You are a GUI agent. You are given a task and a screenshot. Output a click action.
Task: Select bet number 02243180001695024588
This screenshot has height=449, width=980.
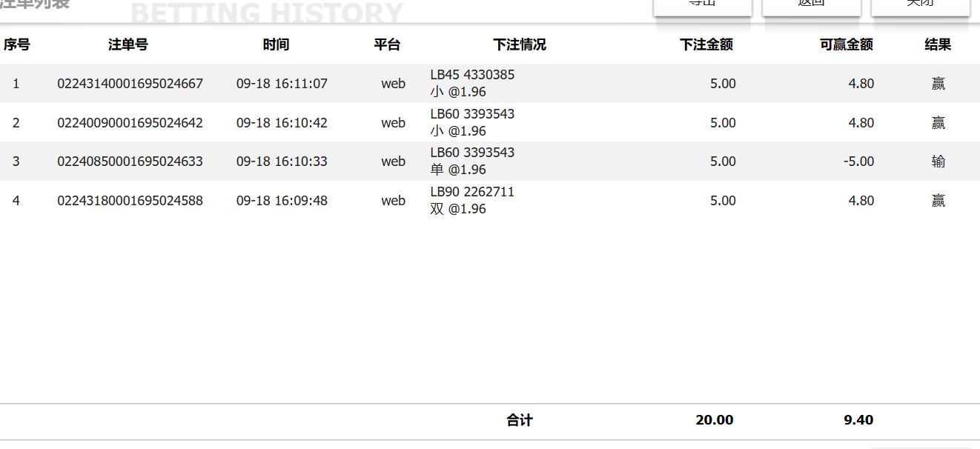[x=130, y=201]
